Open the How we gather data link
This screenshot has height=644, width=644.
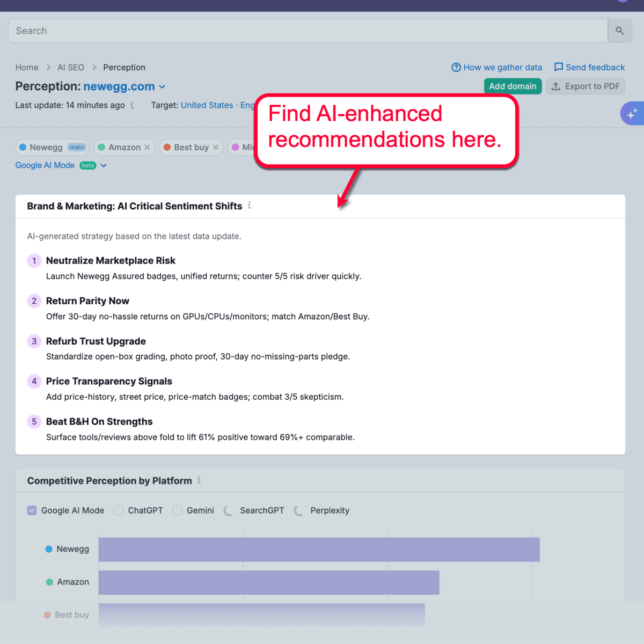pyautogui.click(x=502, y=67)
